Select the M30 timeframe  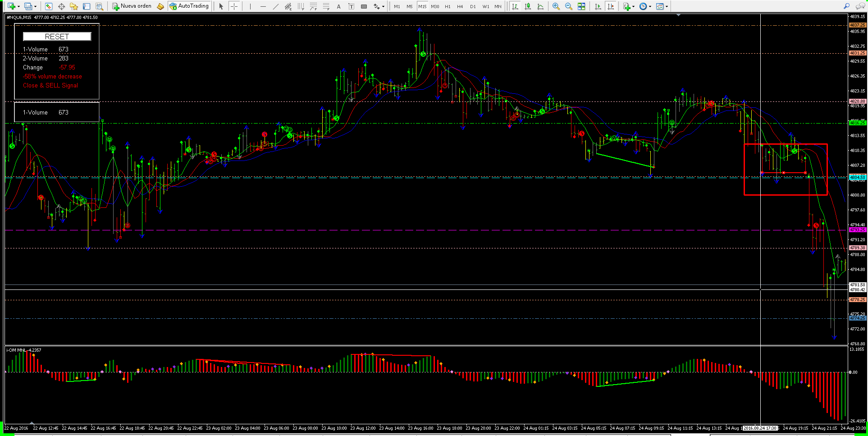pos(435,6)
